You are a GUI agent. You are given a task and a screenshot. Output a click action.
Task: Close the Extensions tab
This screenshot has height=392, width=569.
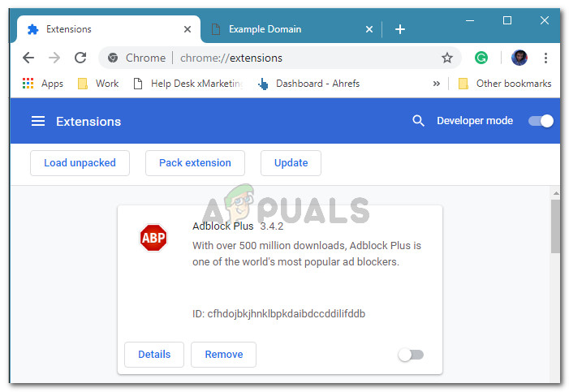pyautogui.click(x=188, y=29)
